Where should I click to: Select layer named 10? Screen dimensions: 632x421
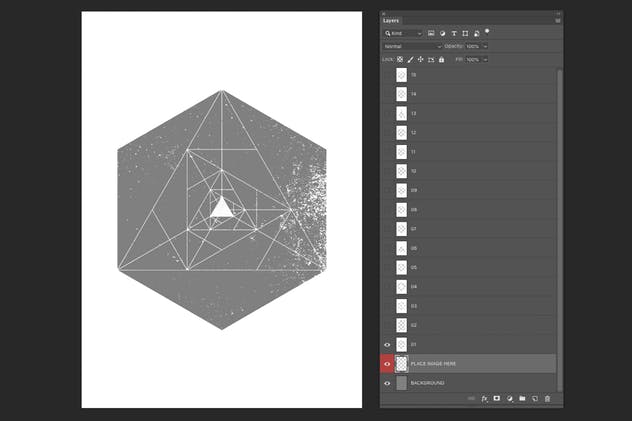tap(468, 171)
